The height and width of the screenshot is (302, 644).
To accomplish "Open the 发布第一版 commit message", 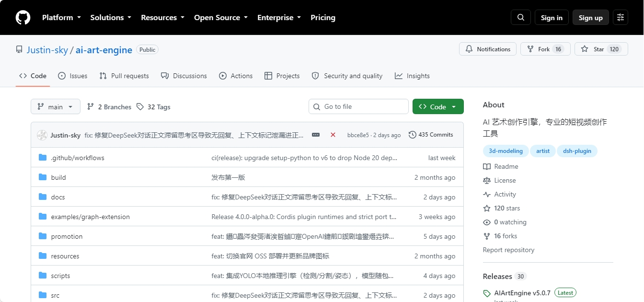I will click(x=228, y=177).
